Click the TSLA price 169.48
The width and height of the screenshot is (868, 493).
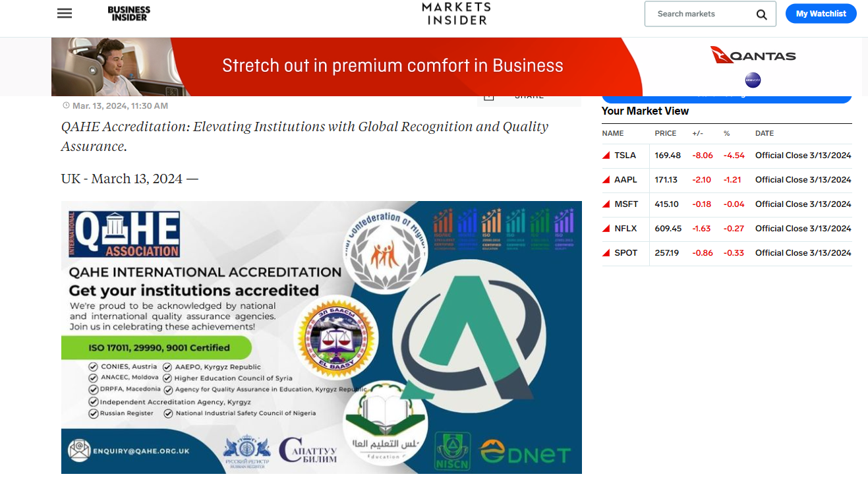coord(668,156)
